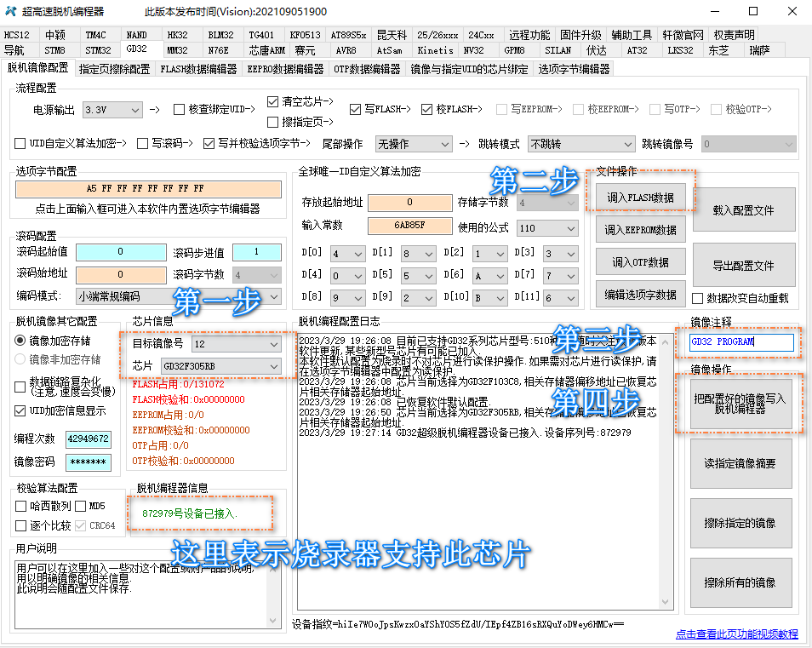Open the 编码模式 dropdown
This screenshot has height=648, width=812.
coord(179,296)
